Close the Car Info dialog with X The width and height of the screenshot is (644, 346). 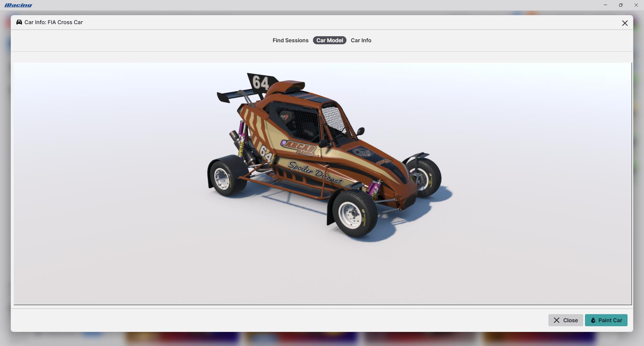pyautogui.click(x=625, y=23)
